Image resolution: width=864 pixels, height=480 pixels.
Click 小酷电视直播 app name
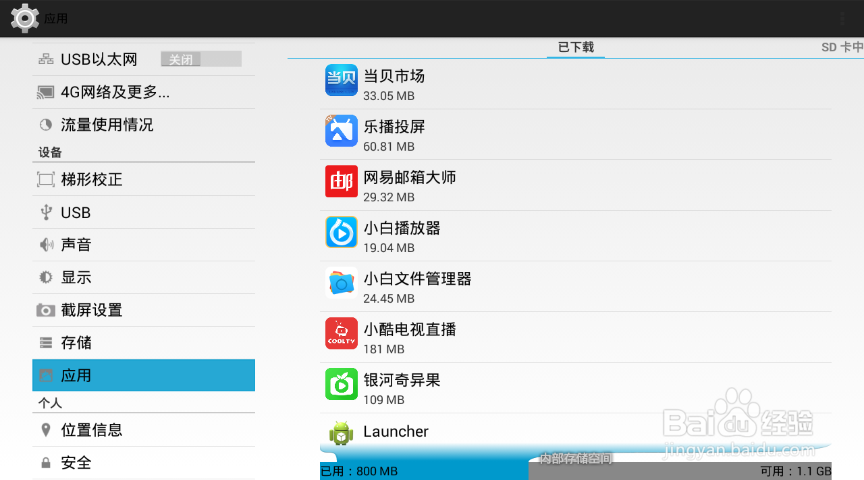tap(409, 330)
